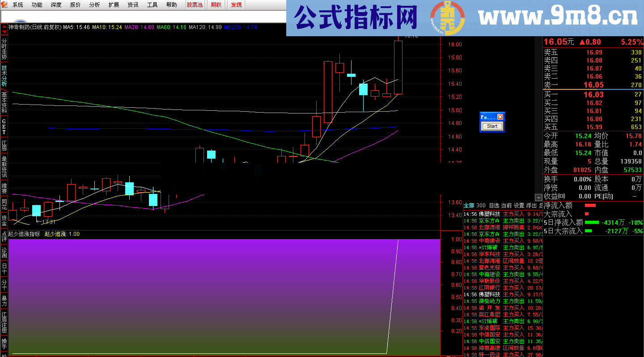The image size is (644, 357).
Task: Select the 基本资料 sidebar tab
Action: [x=4, y=102]
